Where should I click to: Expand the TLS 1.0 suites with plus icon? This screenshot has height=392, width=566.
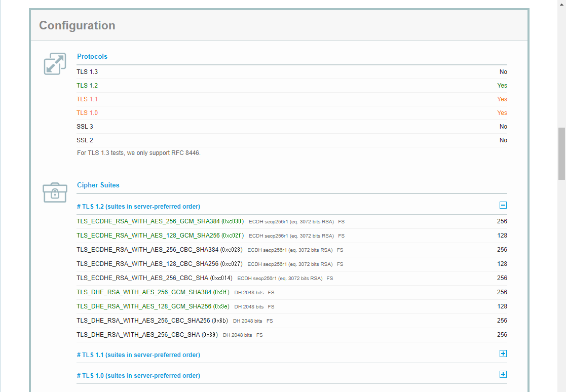pos(503,374)
